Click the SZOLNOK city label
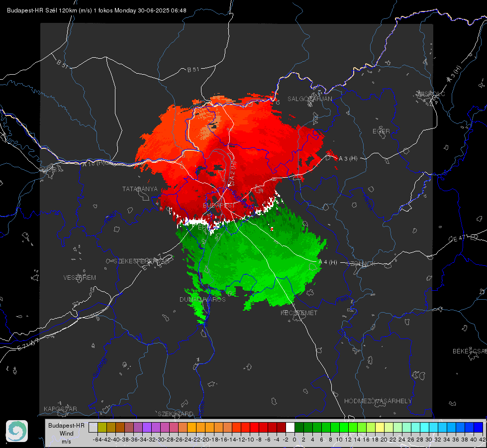Viewport: 487px width, 448px height. (361, 264)
